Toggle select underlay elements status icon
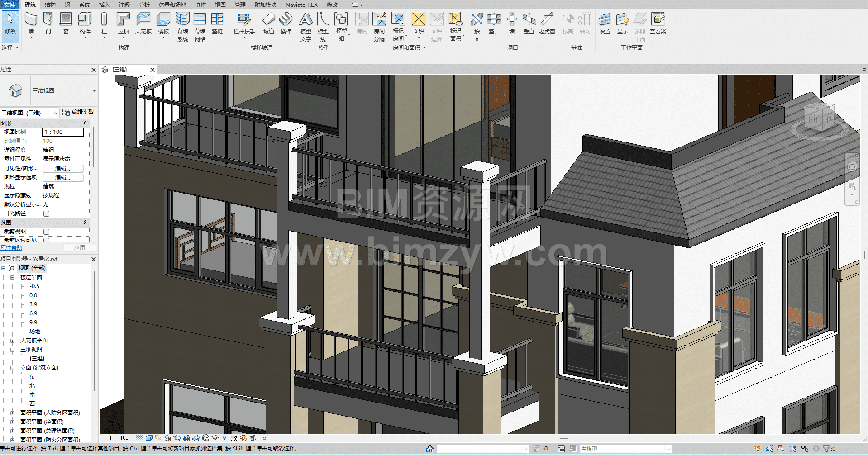 769,449
